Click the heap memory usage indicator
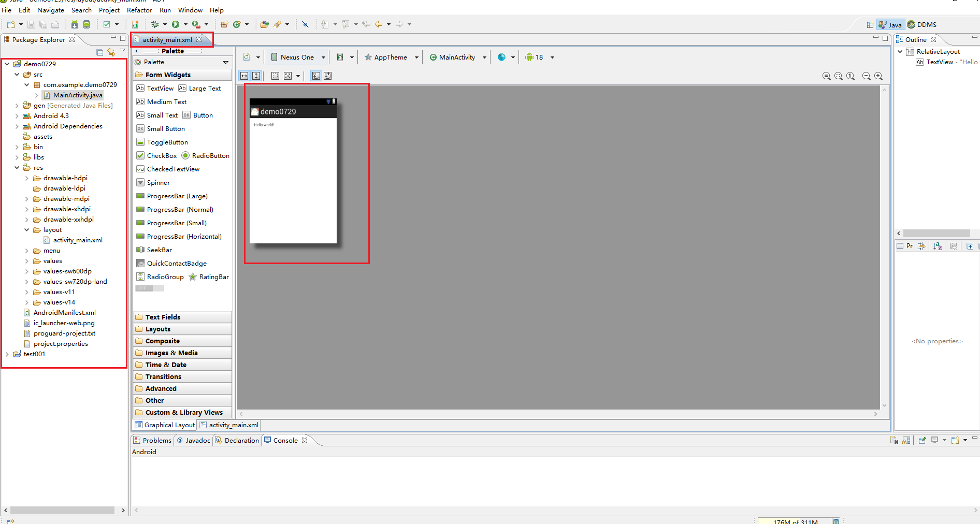The image size is (980, 524). pyautogui.click(x=796, y=521)
